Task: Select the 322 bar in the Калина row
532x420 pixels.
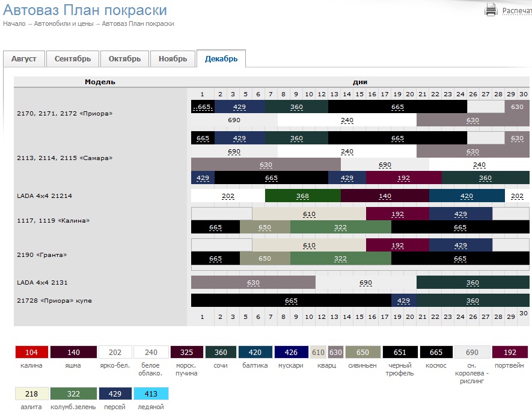Action: (341, 227)
